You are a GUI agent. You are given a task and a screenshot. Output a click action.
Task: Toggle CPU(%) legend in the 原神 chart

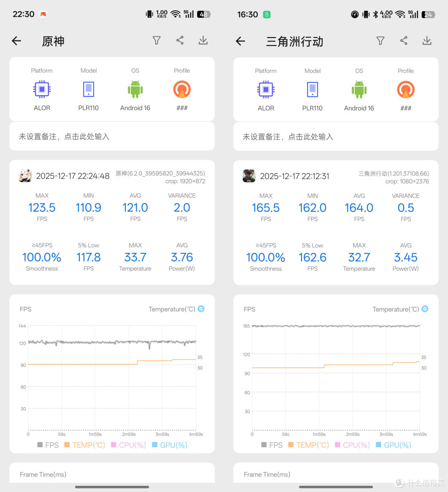click(129, 445)
